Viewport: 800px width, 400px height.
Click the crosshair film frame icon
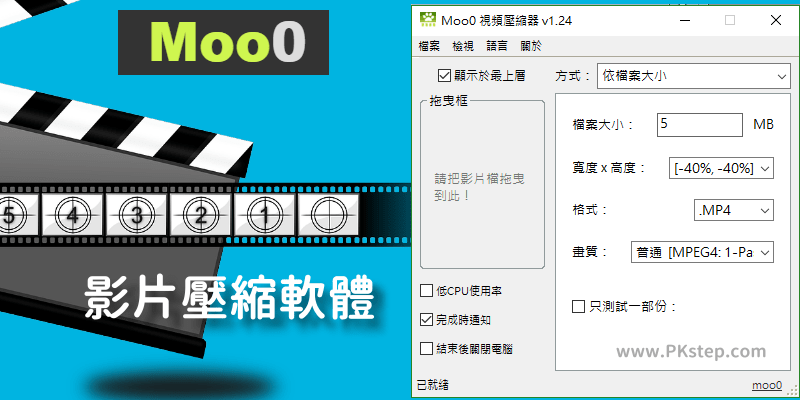(329, 215)
